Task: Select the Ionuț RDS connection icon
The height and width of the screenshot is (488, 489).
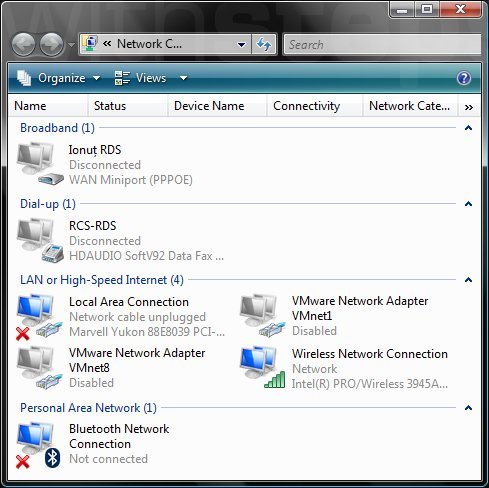Action: (40, 164)
